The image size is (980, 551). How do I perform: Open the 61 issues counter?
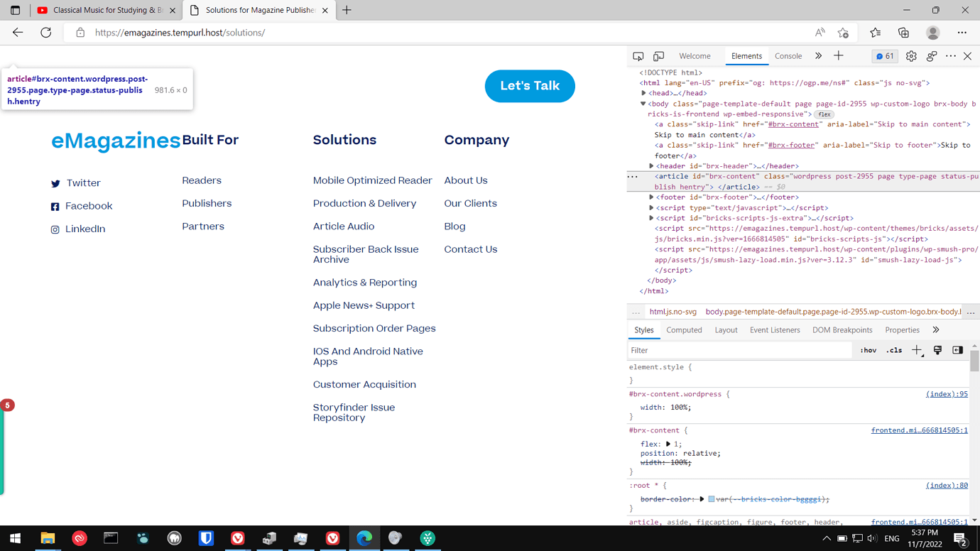tap(885, 56)
